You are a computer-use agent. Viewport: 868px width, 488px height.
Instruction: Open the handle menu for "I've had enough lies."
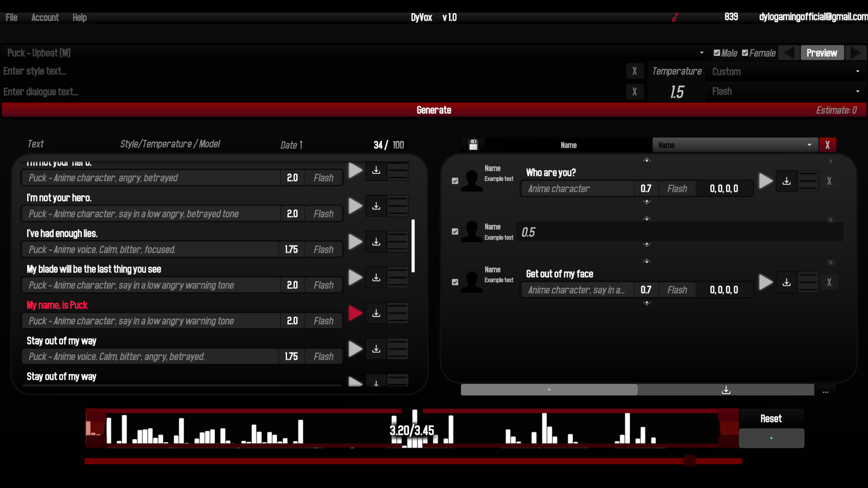point(398,242)
